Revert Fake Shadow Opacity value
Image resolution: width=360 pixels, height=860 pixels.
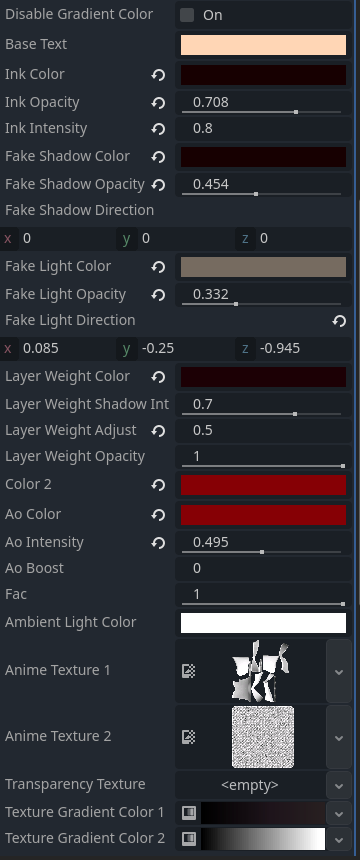click(x=159, y=185)
